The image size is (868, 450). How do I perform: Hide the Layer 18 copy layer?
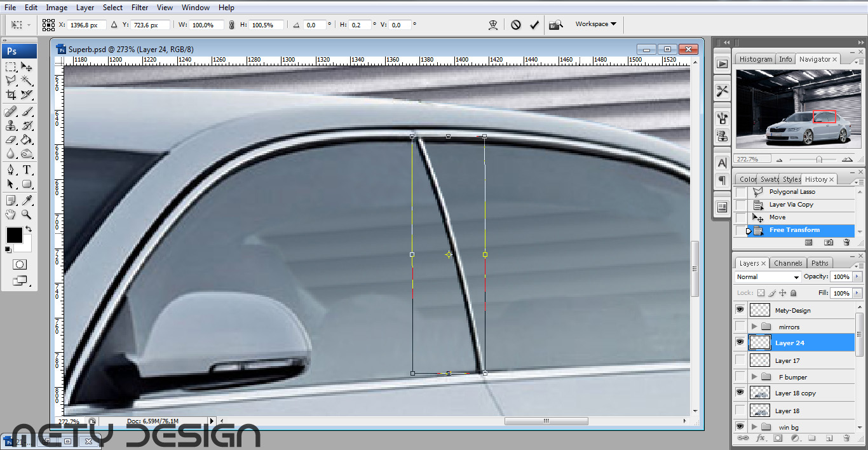click(x=740, y=393)
